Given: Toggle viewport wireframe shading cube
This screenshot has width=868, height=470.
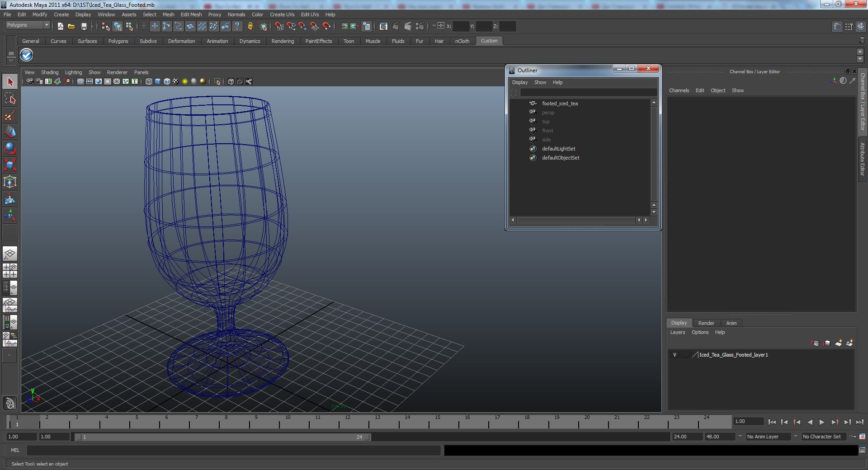Looking at the screenshot, I should tap(149, 81).
